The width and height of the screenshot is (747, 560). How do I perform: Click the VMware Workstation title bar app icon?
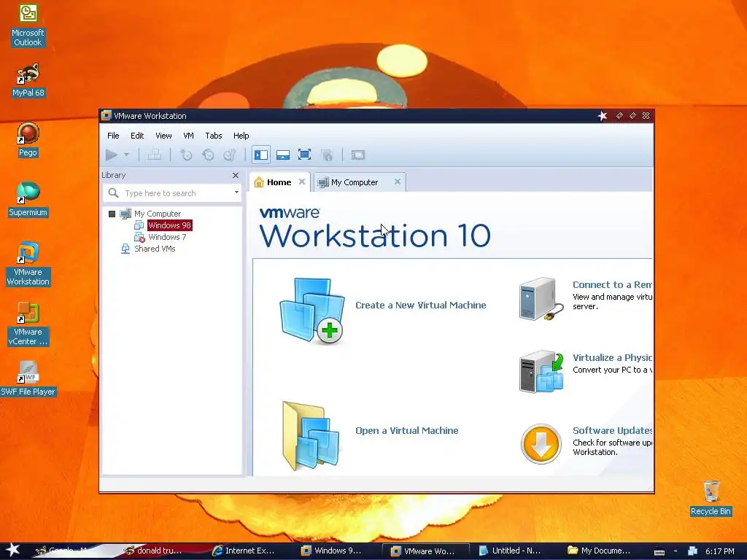[107, 116]
